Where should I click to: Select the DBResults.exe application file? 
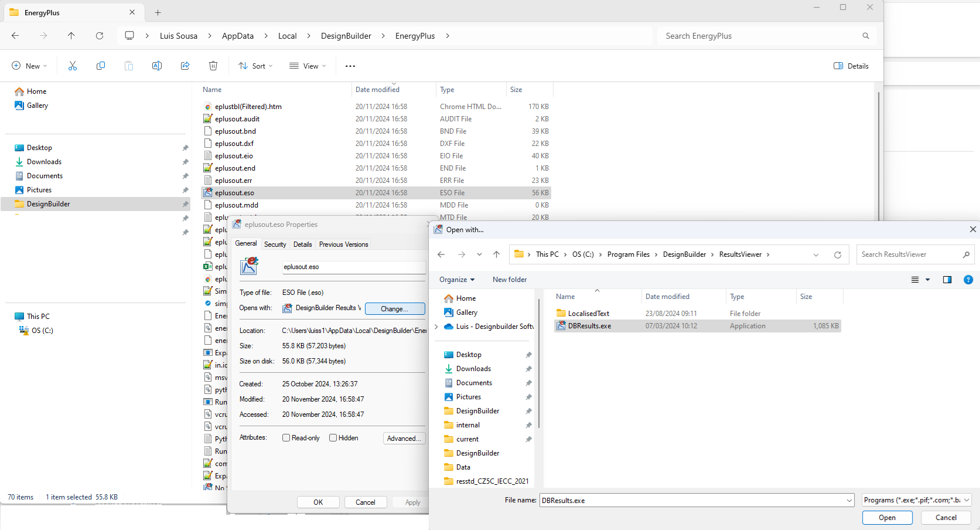[x=697, y=326]
